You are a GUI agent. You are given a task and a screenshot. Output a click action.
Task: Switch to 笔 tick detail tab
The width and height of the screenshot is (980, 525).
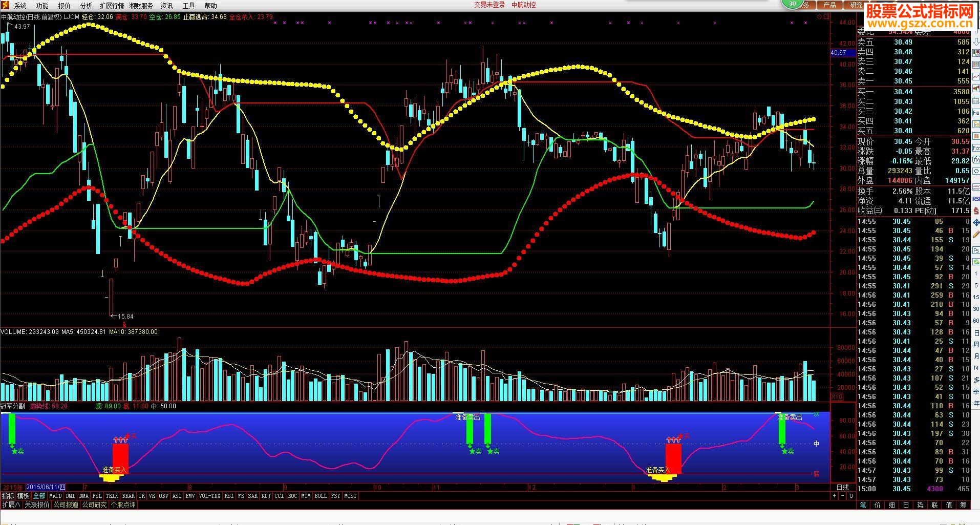863,505
